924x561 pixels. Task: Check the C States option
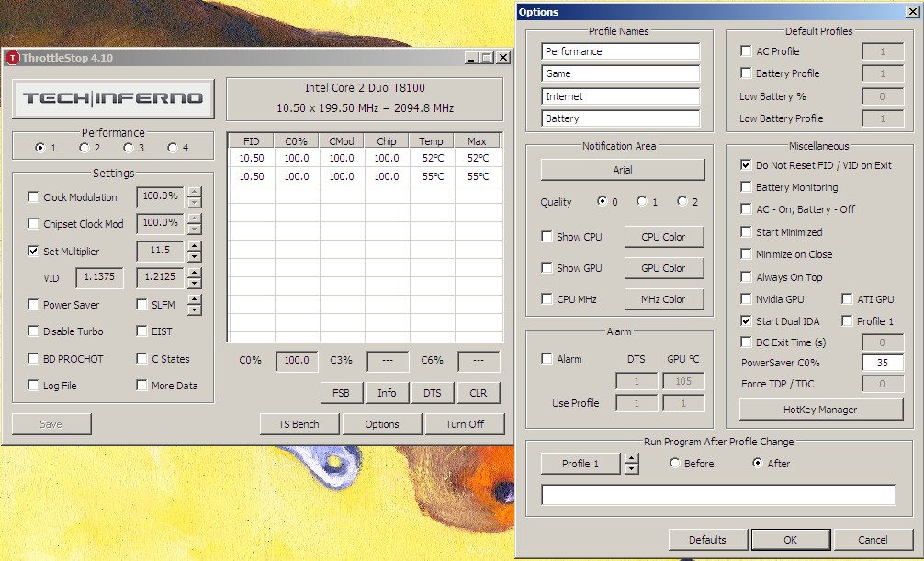[x=141, y=358]
